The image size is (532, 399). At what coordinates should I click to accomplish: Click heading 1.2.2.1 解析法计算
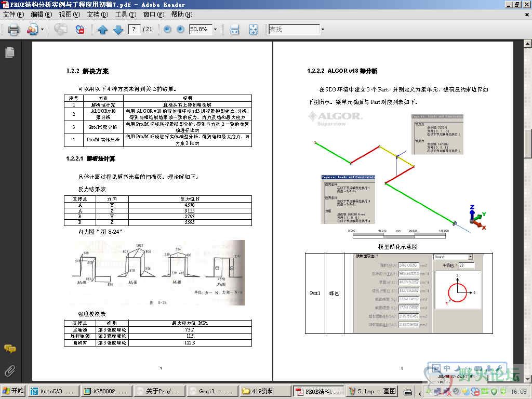pos(90,158)
